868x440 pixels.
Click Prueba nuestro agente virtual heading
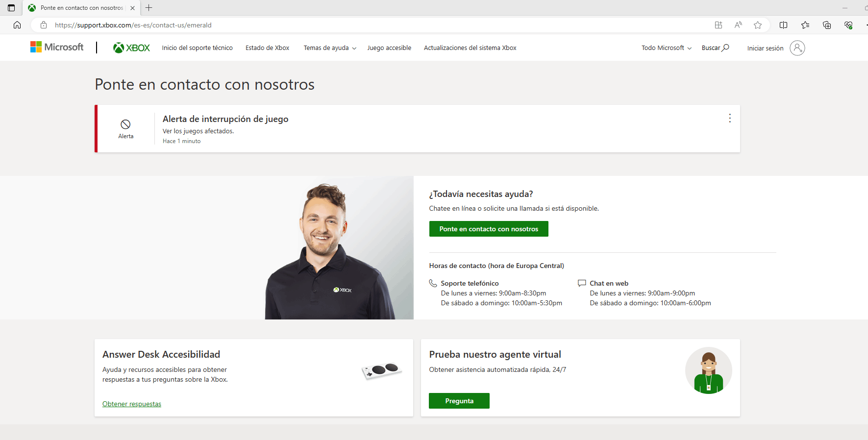495,354
